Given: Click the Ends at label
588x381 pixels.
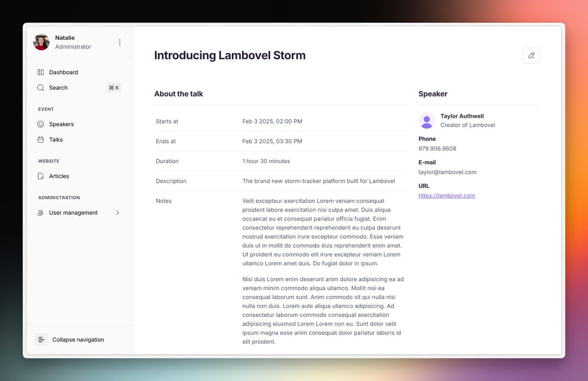Looking at the screenshot, I should coord(166,142).
